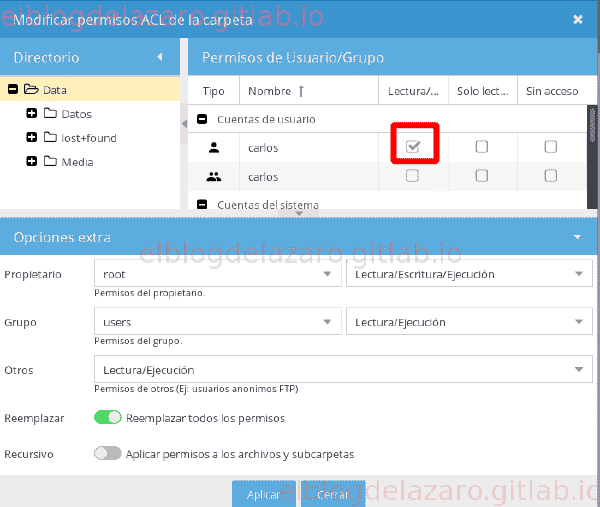
Task: Select the Data folder in the directory tree
Action: (x=90, y=90)
